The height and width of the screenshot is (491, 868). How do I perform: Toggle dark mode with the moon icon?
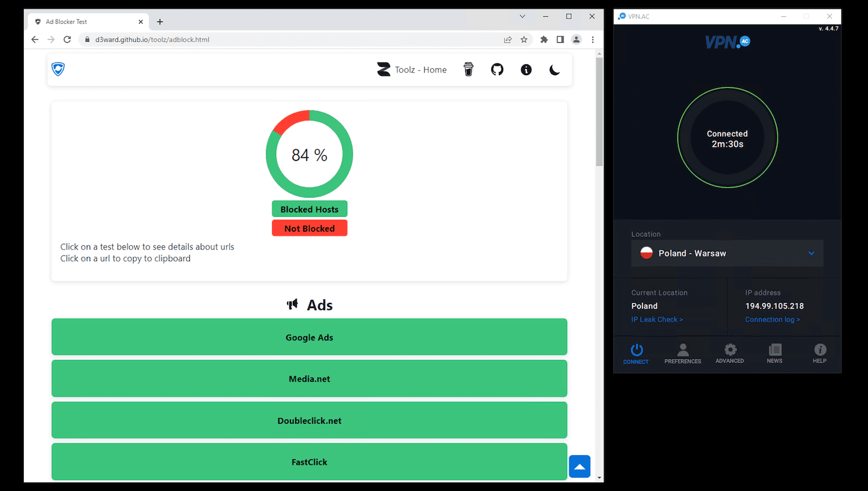click(554, 69)
